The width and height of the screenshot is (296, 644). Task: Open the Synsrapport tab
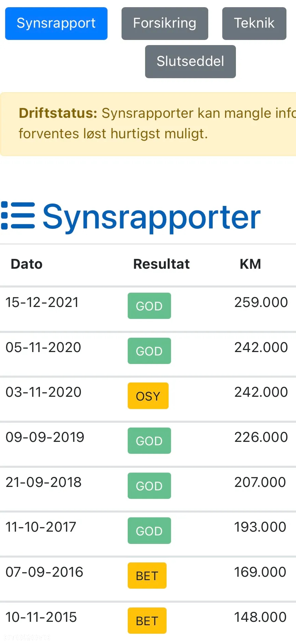56,24
